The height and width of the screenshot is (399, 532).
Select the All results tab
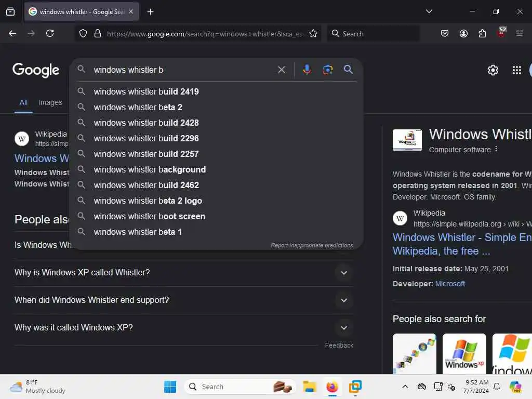click(23, 102)
